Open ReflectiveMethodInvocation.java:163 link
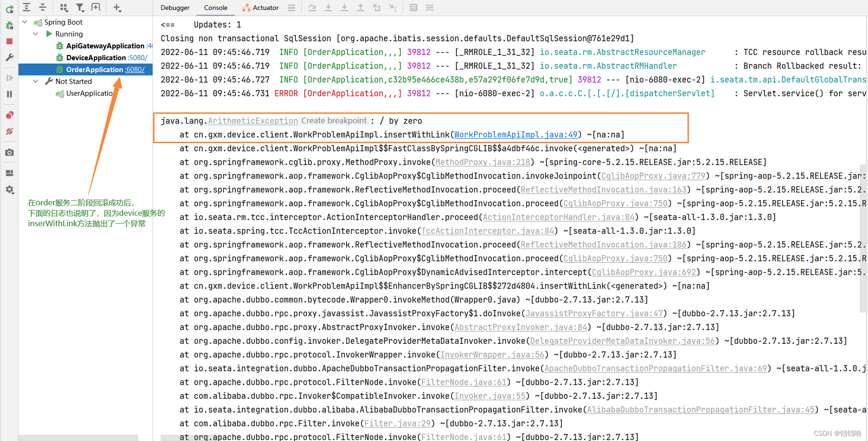The height and width of the screenshot is (441, 868). point(604,190)
